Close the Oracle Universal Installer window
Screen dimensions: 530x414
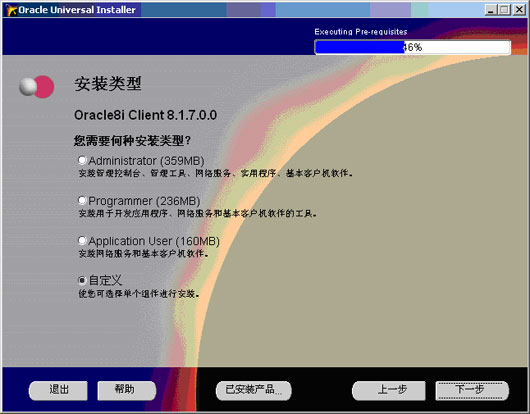[x=519, y=9]
